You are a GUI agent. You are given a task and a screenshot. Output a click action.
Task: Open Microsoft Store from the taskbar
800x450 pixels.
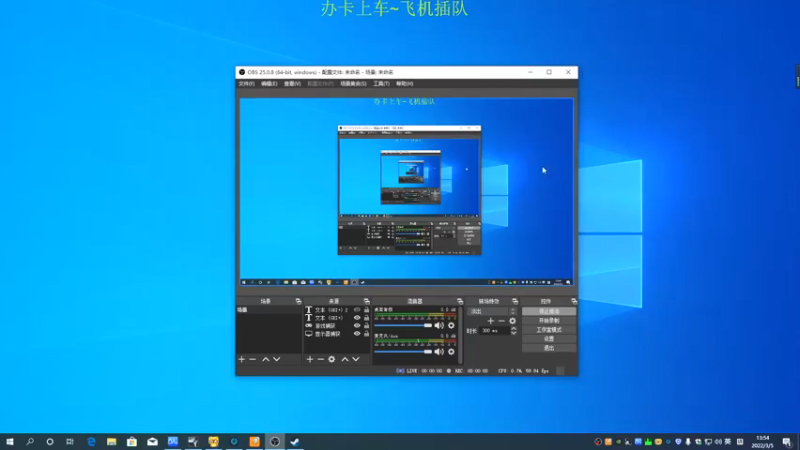pos(132,441)
